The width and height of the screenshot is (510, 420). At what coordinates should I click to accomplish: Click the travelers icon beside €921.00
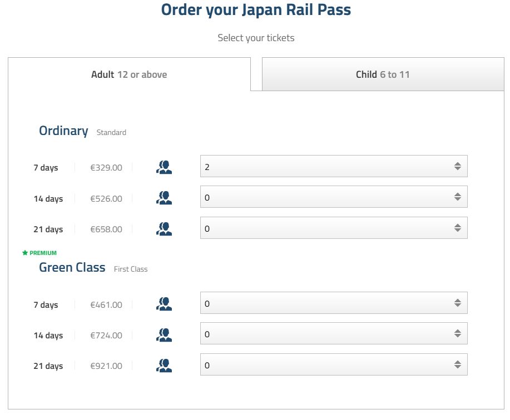pos(164,366)
